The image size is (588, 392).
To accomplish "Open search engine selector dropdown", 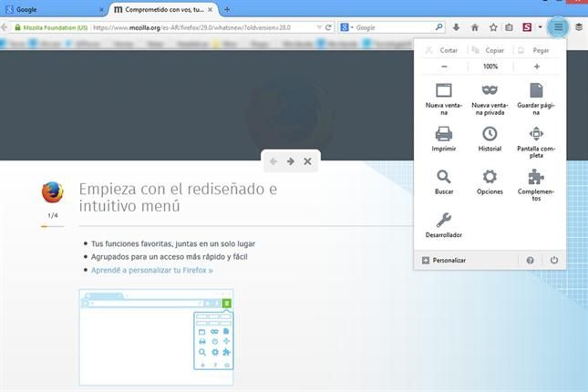I will point(347,27).
